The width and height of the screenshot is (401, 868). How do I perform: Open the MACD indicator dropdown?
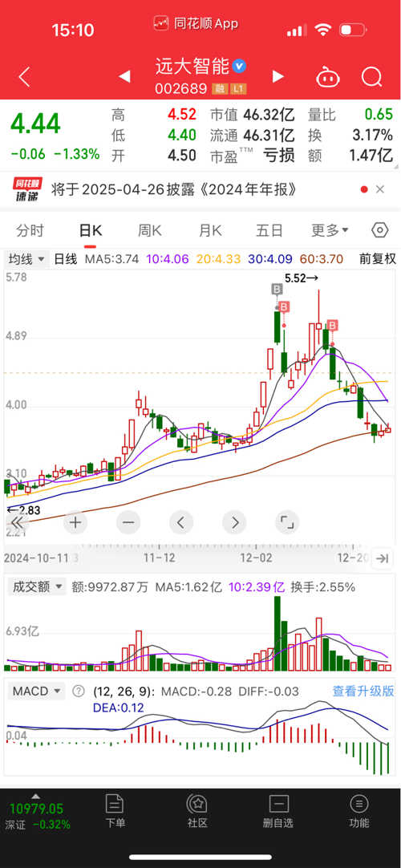[x=36, y=691]
